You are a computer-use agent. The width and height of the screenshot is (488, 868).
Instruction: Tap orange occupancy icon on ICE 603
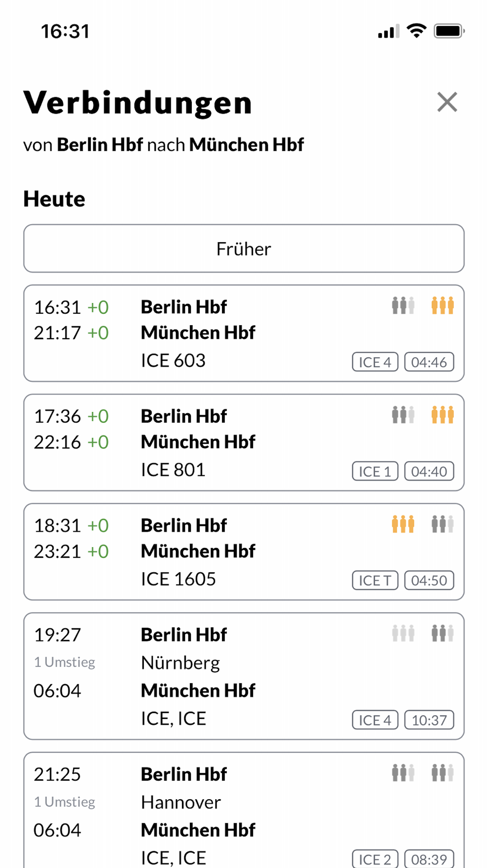pyautogui.click(x=443, y=306)
